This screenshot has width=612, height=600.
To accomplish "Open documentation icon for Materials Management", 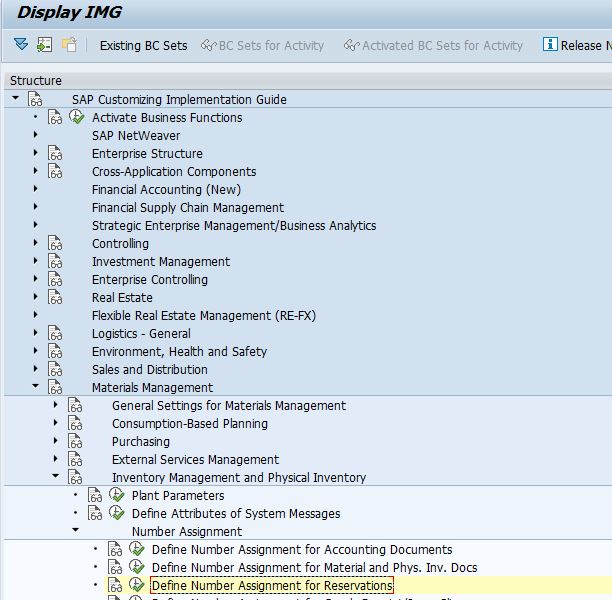I will tap(55, 387).
